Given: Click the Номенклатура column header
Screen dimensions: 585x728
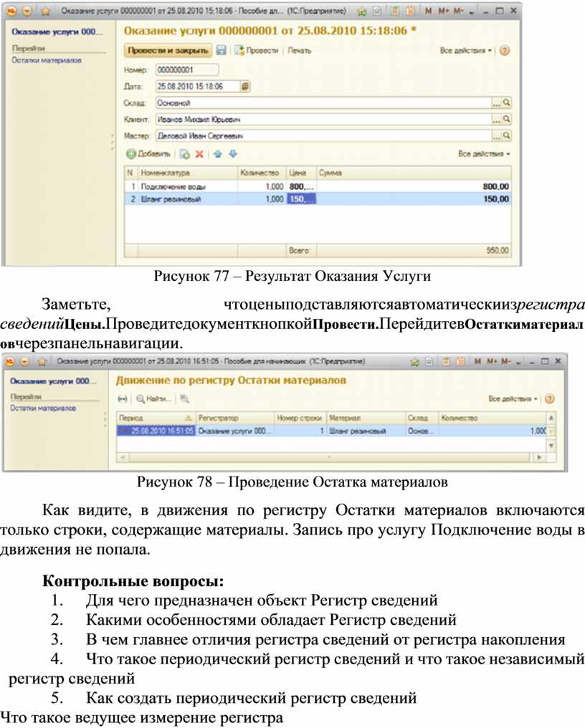Looking at the screenshot, I should click(188, 173).
